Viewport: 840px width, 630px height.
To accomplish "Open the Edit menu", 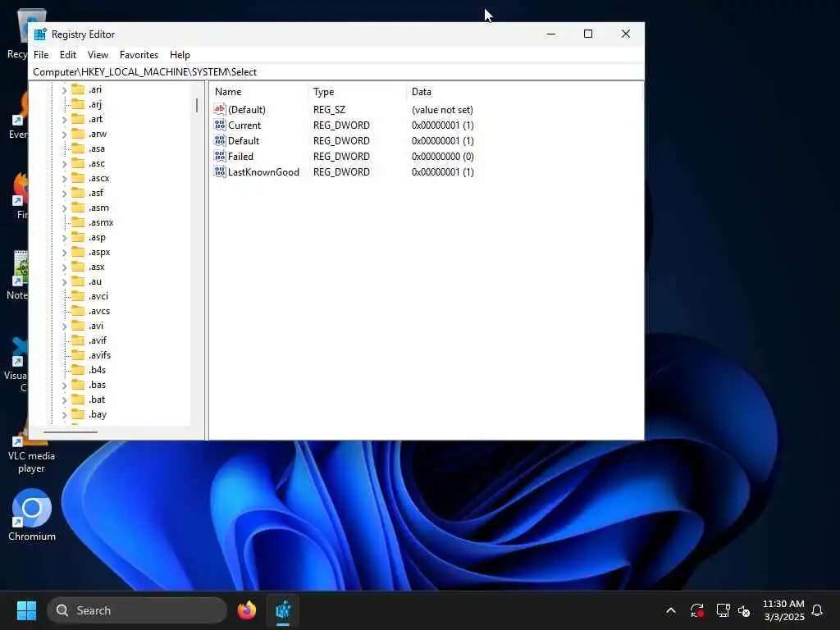I will click(x=67, y=55).
